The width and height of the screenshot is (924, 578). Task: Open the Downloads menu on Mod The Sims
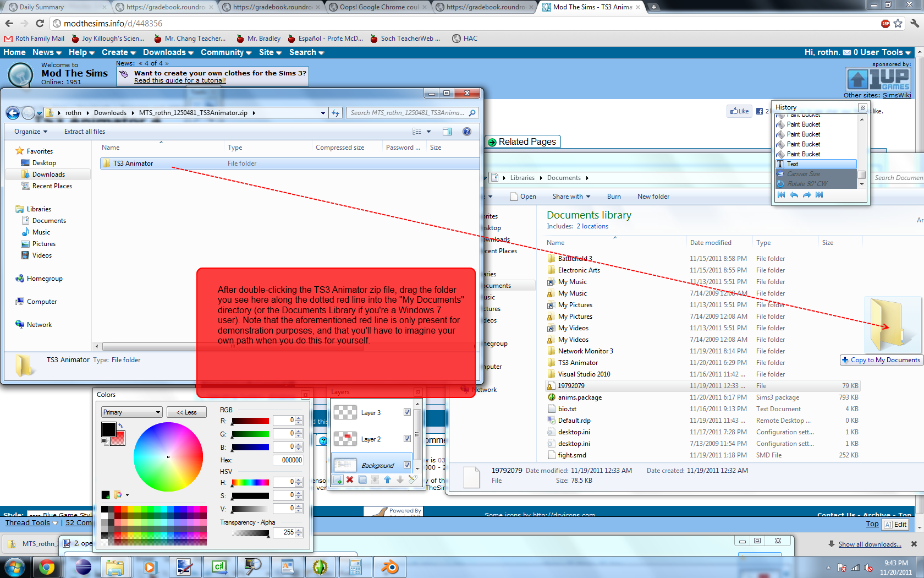(168, 52)
